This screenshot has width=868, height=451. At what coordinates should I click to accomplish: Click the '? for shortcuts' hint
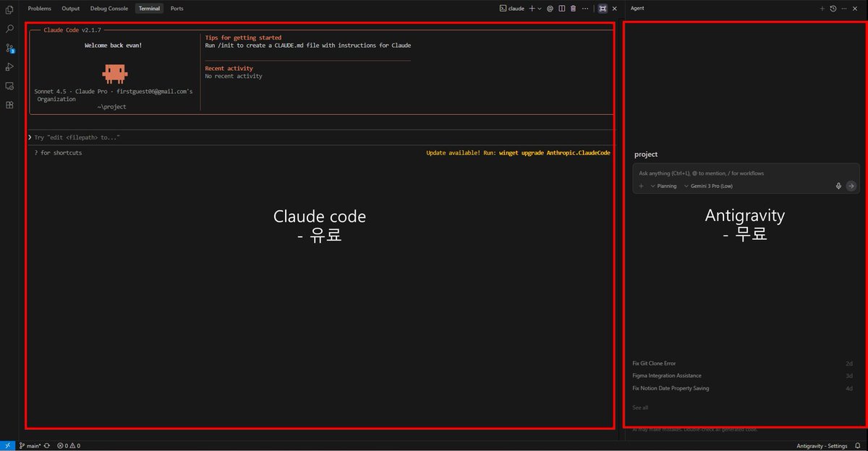58,153
